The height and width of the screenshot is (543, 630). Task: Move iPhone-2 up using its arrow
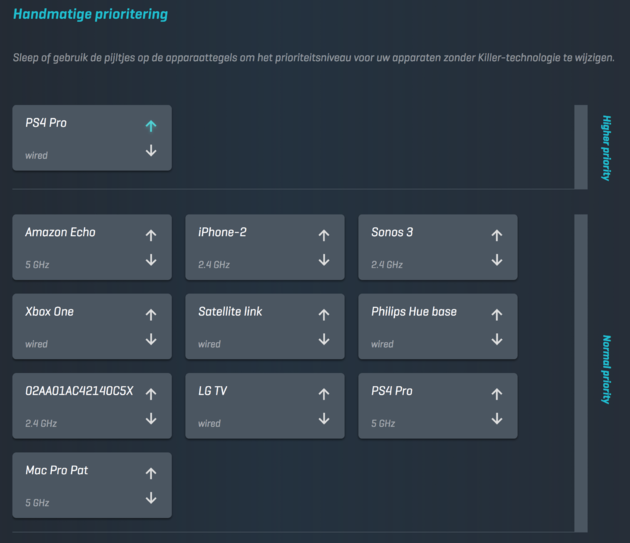(324, 236)
